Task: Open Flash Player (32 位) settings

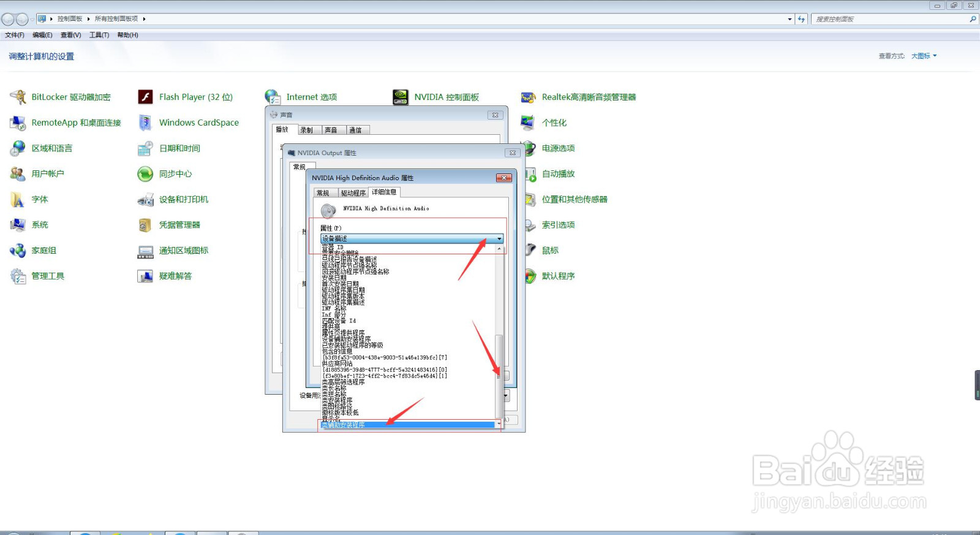Action: pos(185,97)
